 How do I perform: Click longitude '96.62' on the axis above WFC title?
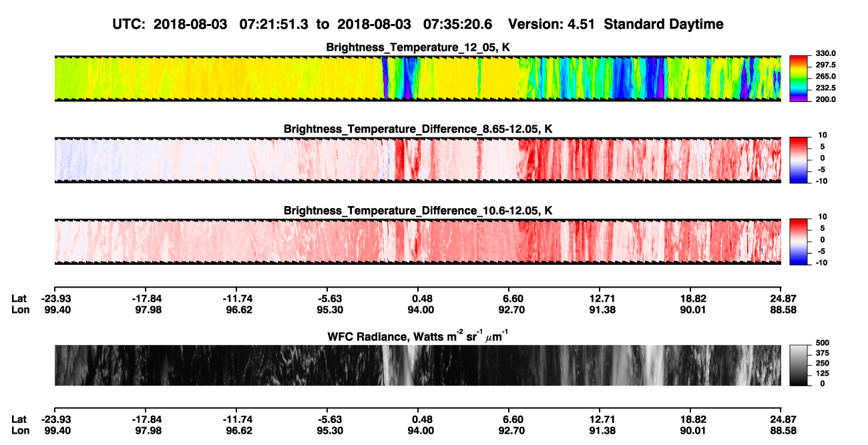coord(238,310)
